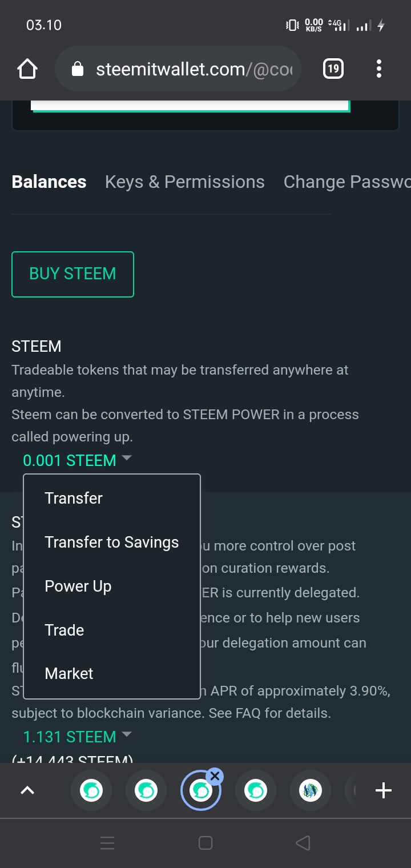Select Transfer from the STEEM menu
Viewport: 411px width, 868px height.
[x=74, y=498]
